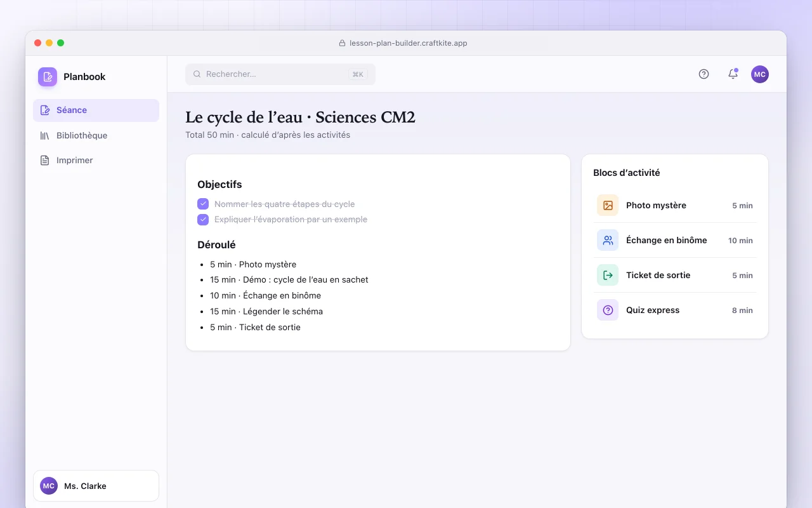812x508 pixels.
Task: Select the Ticket de sortie activity block
Action: click(x=675, y=275)
